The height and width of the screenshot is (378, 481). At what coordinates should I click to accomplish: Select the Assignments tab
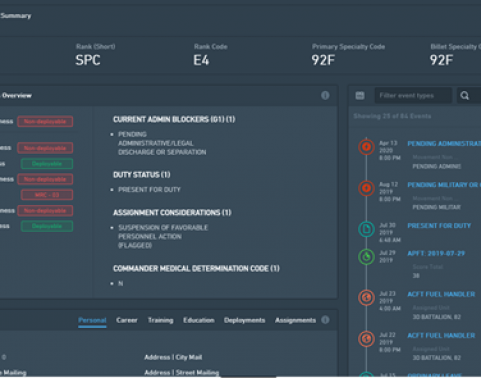coord(295,320)
